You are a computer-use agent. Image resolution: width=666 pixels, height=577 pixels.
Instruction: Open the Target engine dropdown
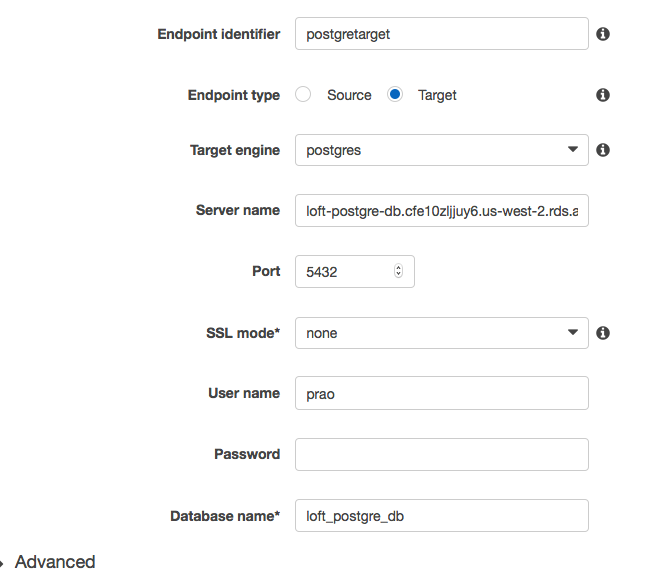coord(441,150)
